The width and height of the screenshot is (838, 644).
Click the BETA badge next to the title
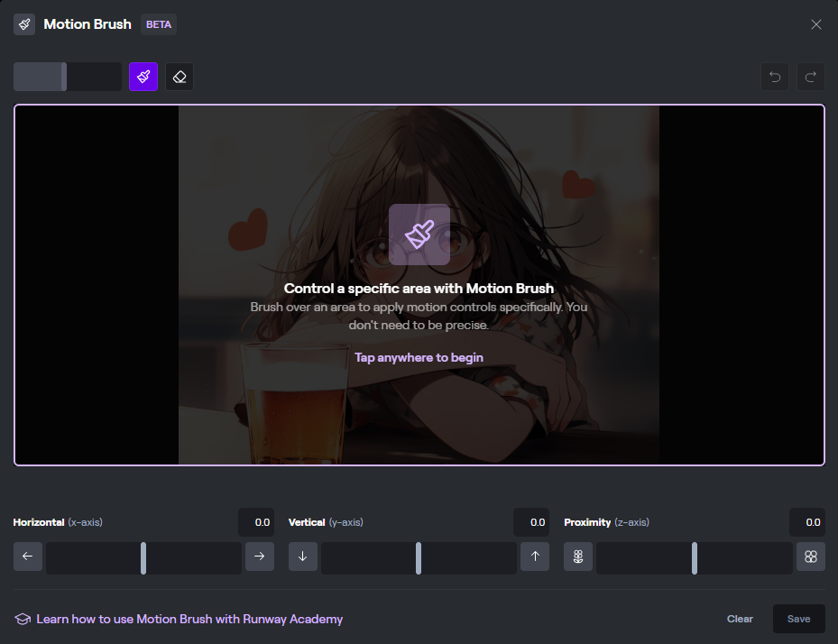tap(159, 24)
